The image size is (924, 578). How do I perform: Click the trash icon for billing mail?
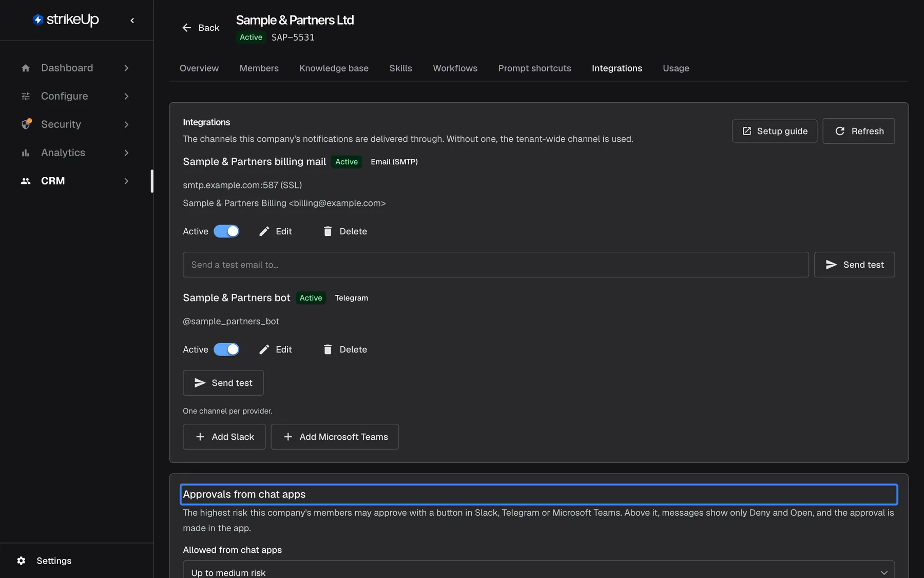pyautogui.click(x=328, y=231)
